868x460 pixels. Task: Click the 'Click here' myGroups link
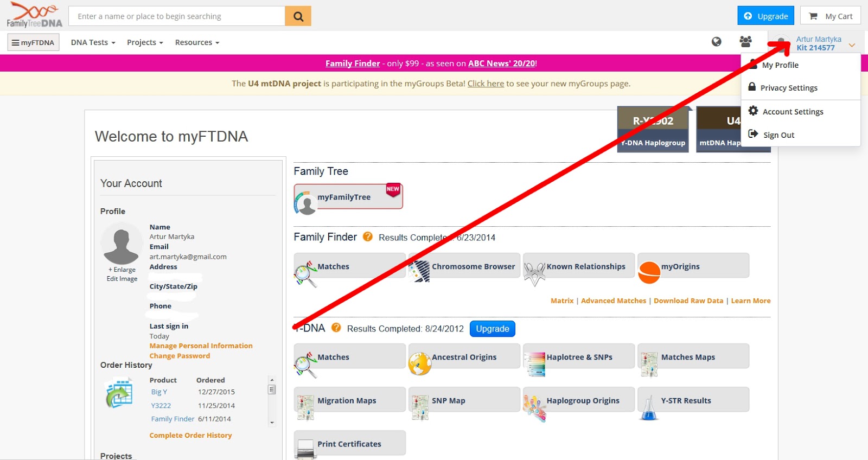pos(486,84)
